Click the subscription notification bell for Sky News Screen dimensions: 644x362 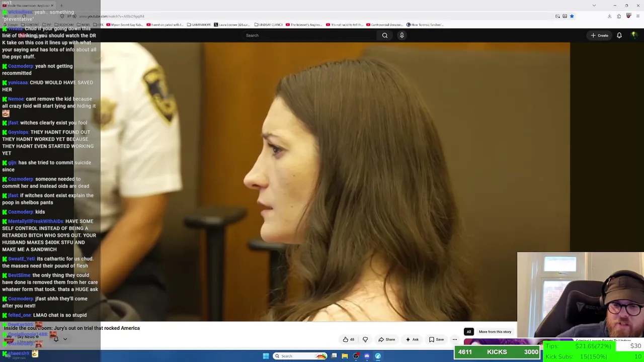[x=56, y=339]
